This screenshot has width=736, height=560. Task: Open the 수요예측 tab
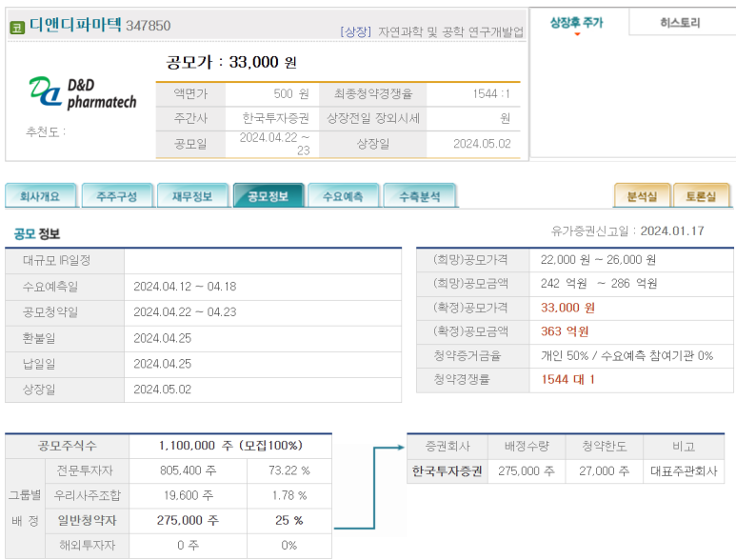(343, 195)
